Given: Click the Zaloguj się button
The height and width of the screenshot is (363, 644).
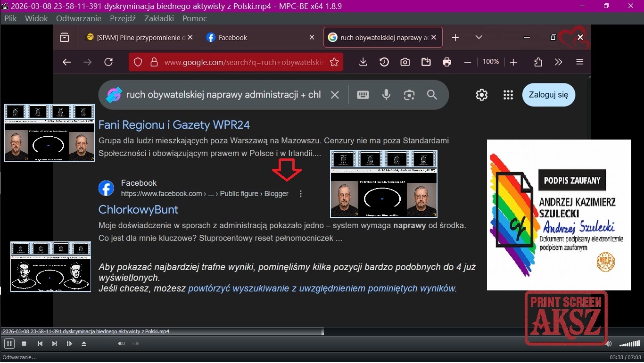Looking at the screenshot, I should tap(548, 95).
